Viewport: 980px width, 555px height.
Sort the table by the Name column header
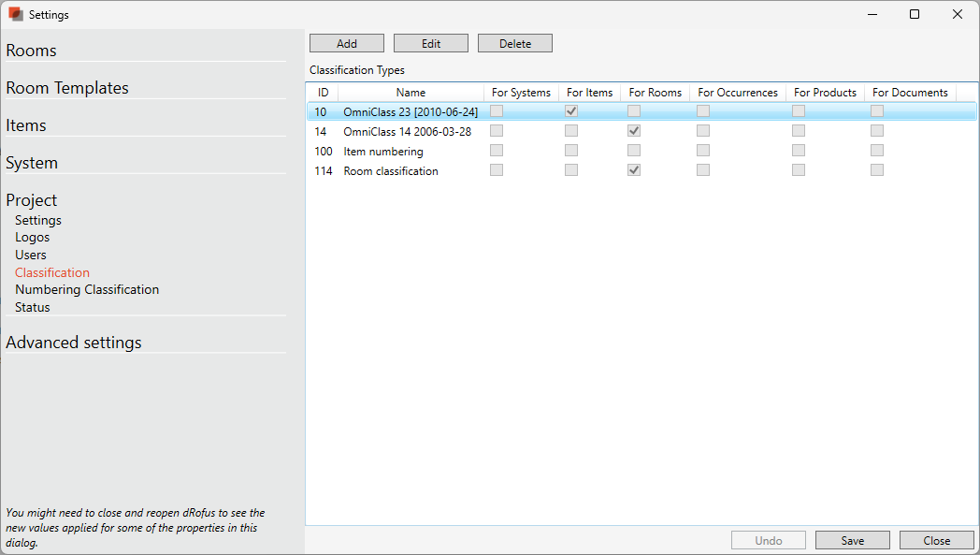411,93
